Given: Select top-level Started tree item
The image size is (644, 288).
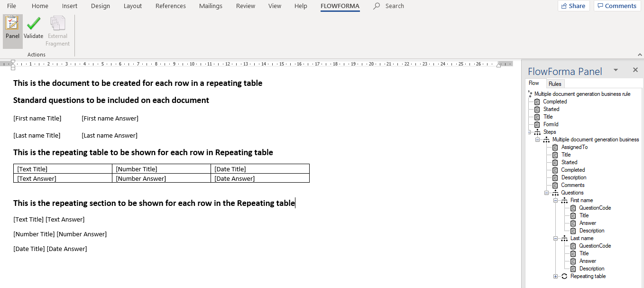Looking at the screenshot, I should (x=551, y=109).
